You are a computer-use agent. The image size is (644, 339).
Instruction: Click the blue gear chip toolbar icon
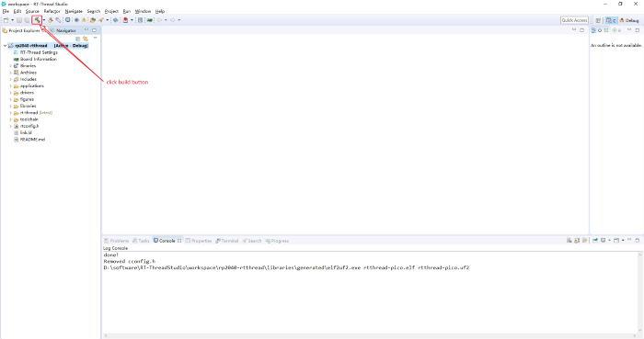coord(76,20)
